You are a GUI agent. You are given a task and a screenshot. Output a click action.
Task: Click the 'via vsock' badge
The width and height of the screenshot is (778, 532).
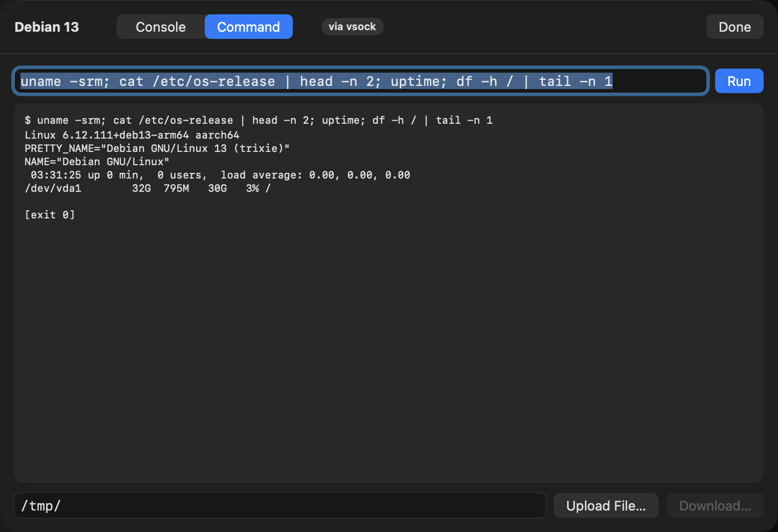[352, 27]
